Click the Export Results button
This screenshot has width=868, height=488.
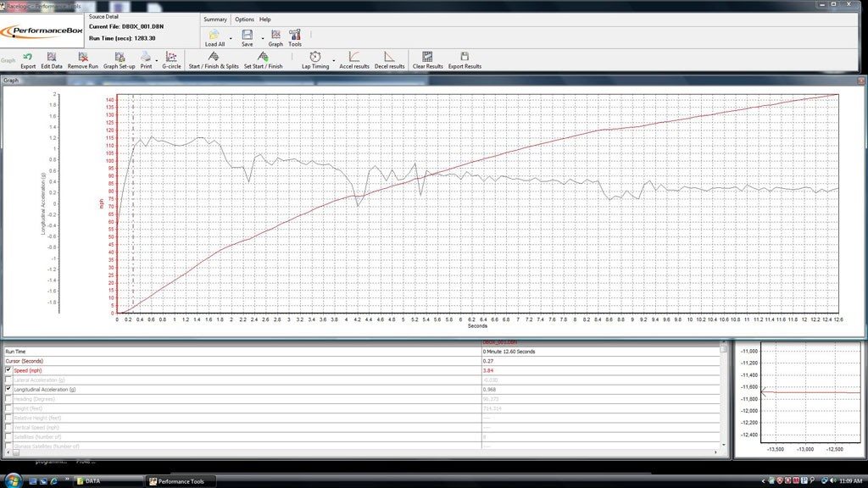465,60
